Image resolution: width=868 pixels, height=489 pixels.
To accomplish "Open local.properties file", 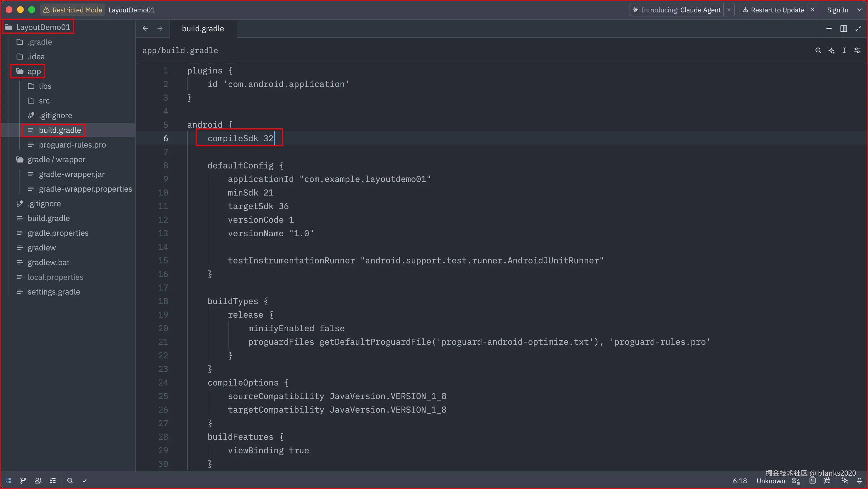I will tap(50, 277).
